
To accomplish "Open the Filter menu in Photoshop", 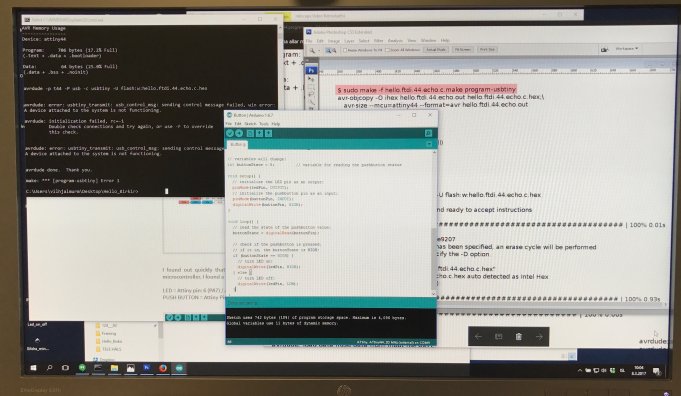I will pyautogui.click(x=378, y=41).
